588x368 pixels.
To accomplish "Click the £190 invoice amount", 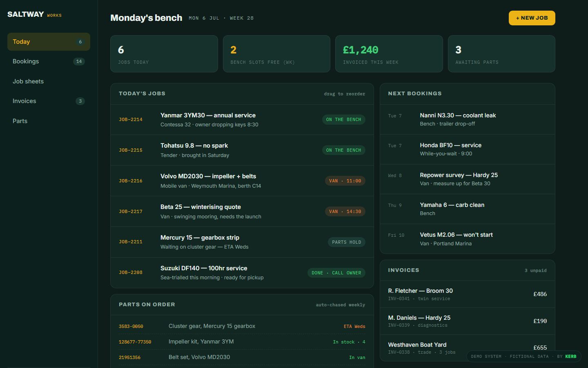I will click(x=540, y=321).
